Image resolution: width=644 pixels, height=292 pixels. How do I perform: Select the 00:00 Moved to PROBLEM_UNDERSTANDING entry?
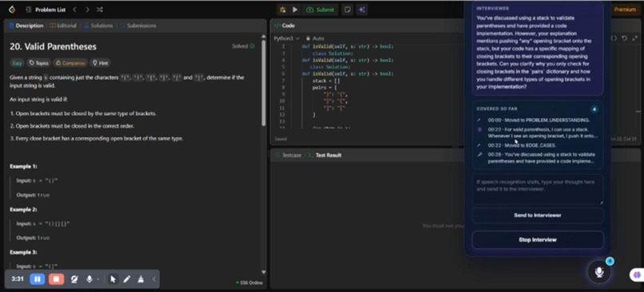(538, 120)
